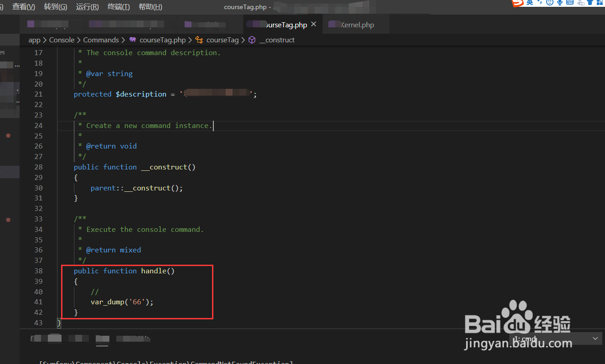Place cursor on 'Create a new command instance.'

pyautogui.click(x=149, y=126)
